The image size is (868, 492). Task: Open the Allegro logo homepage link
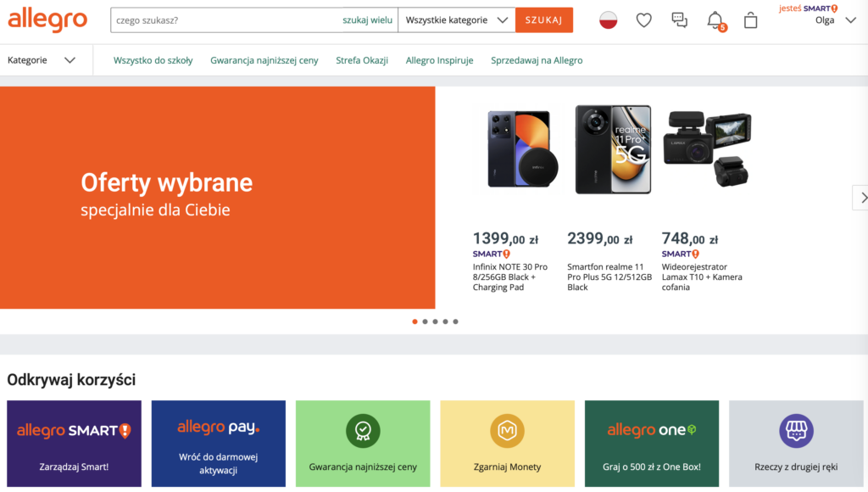click(x=47, y=20)
